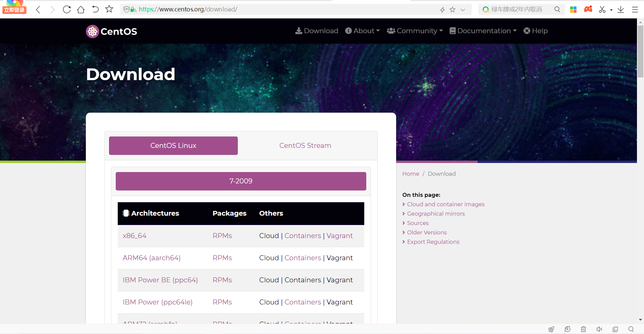Open RPMs link in the ppc64le row
644x334 pixels.
(x=222, y=302)
